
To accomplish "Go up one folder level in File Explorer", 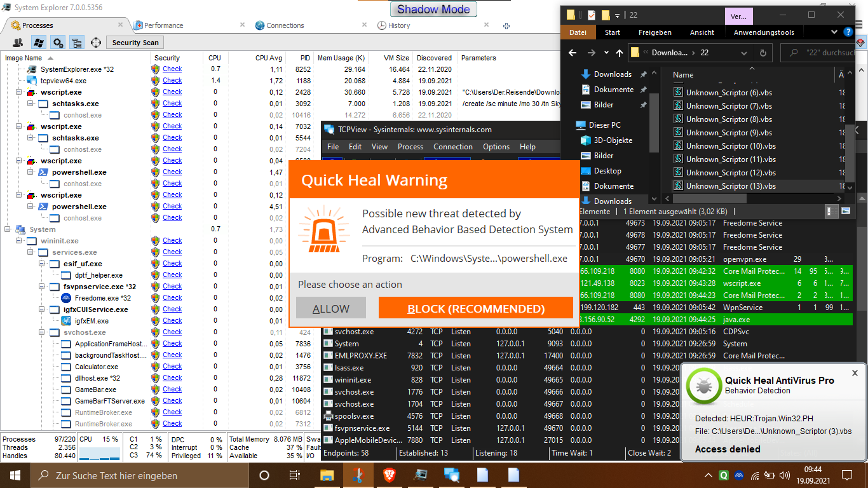I will 620,53.
